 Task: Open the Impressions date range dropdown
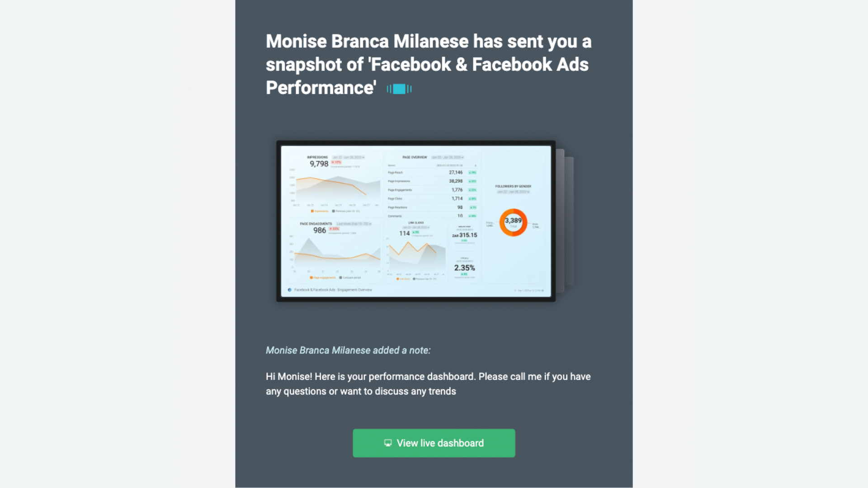[x=349, y=158]
